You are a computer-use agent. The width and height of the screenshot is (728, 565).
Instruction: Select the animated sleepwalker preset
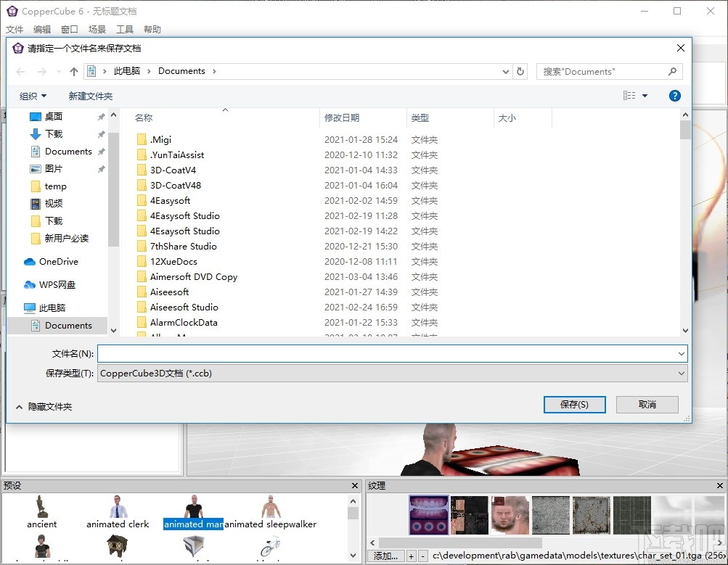tap(271, 512)
